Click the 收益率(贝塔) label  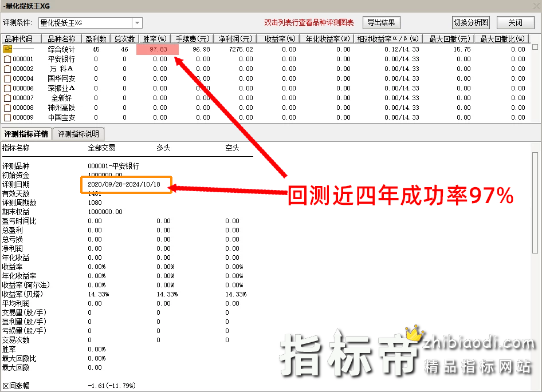pyautogui.click(x=23, y=294)
